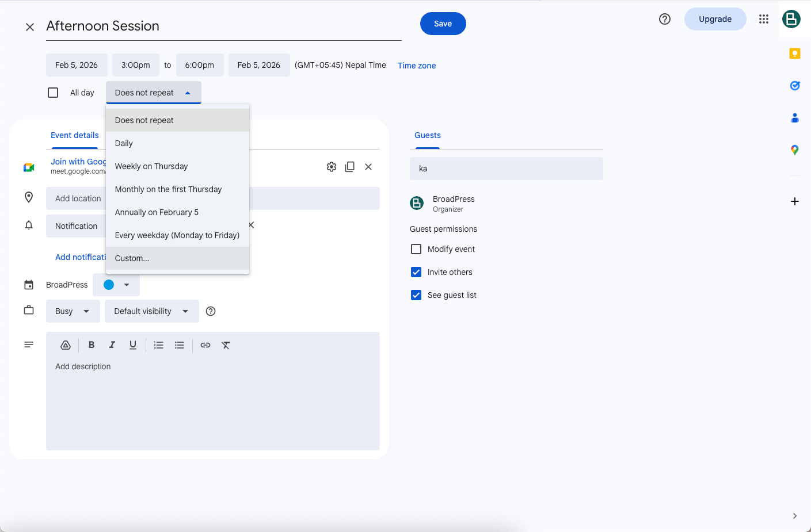The height and width of the screenshot is (532, 811).
Task: Open the Default visibility dropdown
Action: click(151, 311)
